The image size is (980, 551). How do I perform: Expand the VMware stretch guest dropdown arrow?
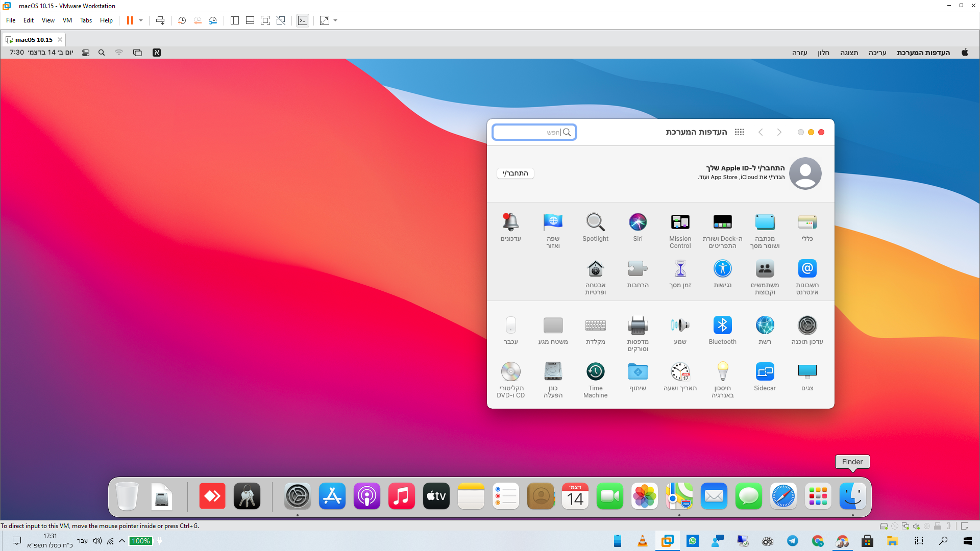[x=335, y=20]
